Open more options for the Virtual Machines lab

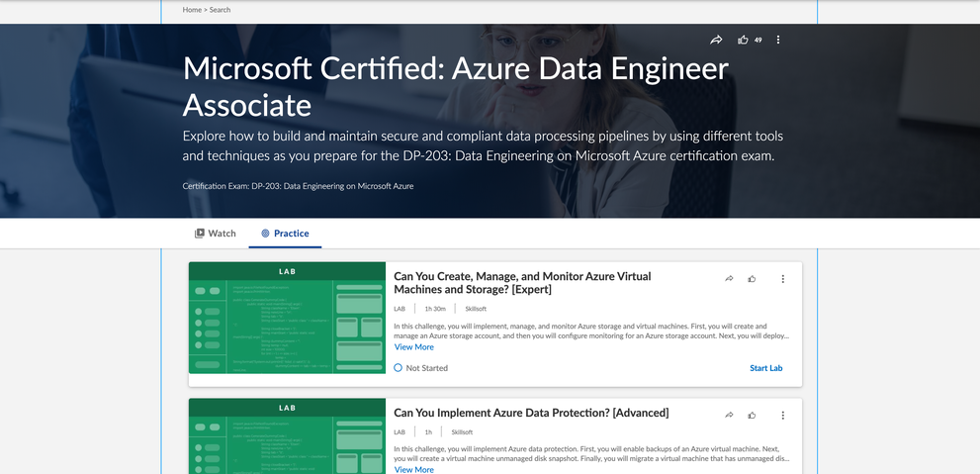click(x=782, y=279)
